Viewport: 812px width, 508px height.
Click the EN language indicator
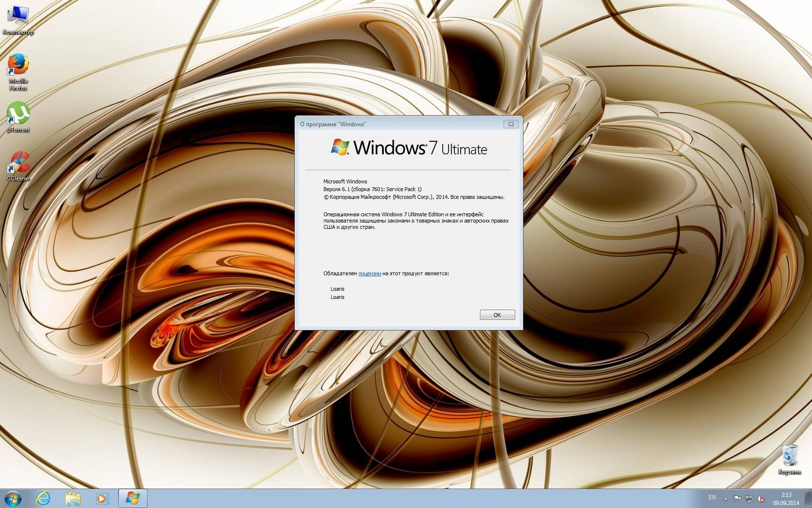[x=712, y=497]
